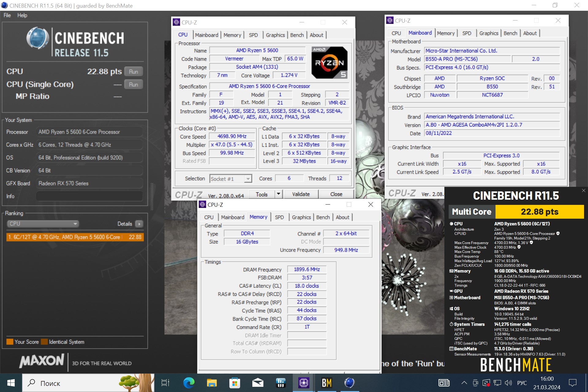Switch to the SPD tab in the Memory CPU-Z window

(279, 217)
